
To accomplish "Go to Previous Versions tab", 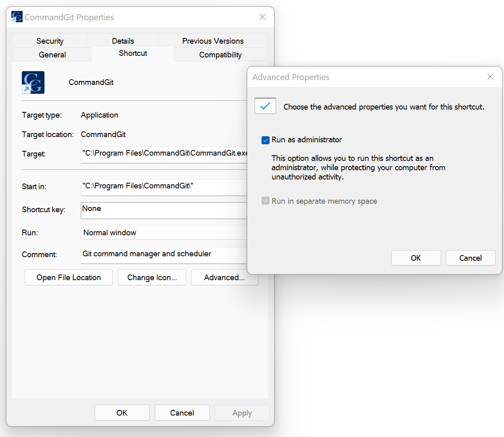I will tap(213, 41).
